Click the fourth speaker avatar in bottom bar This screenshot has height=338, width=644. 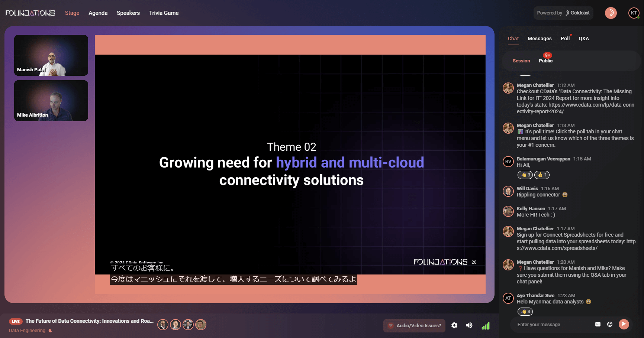tap(201, 325)
